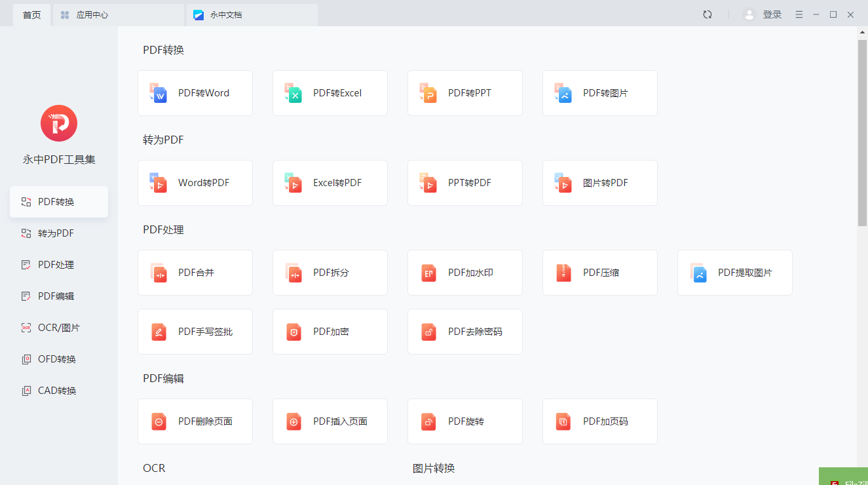Open the PDF手写签批 signature tool

pos(195,332)
